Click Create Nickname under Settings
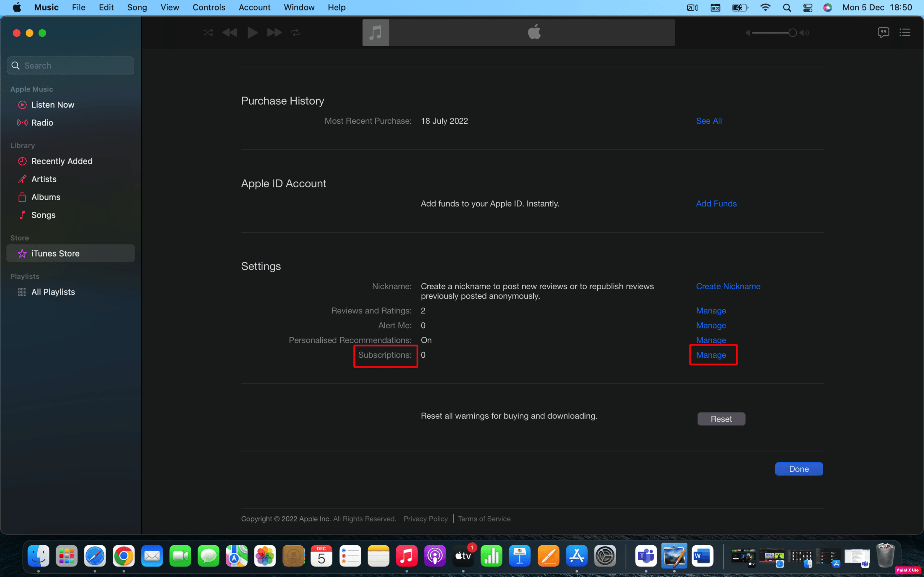924x577 pixels. pyautogui.click(x=728, y=286)
